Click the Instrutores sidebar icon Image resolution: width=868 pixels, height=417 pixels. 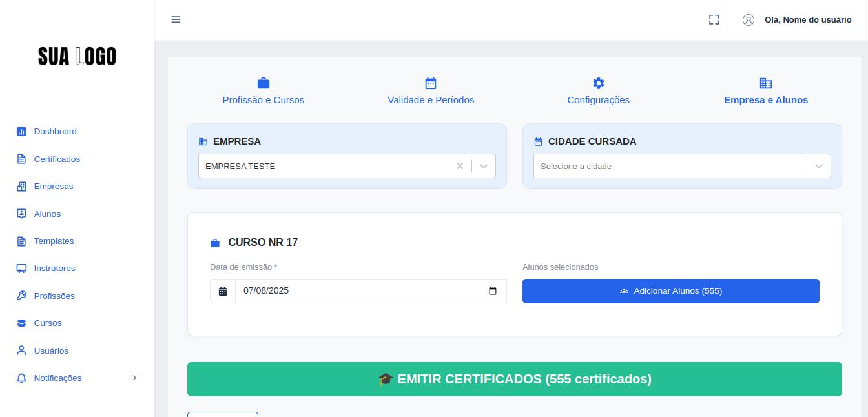click(x=21, y=268)
